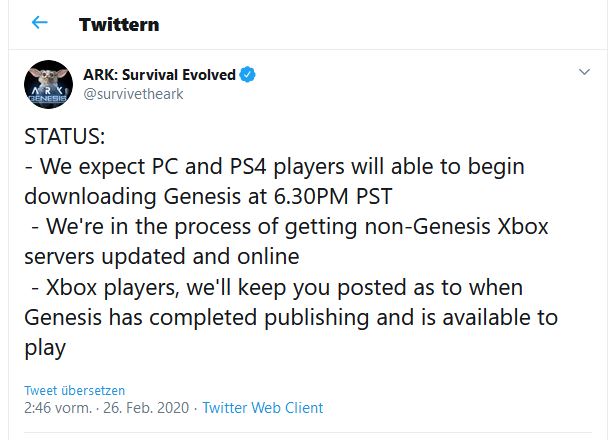Click the divider below the timestamp
This screenshot has width=614, height=440.
308,433
